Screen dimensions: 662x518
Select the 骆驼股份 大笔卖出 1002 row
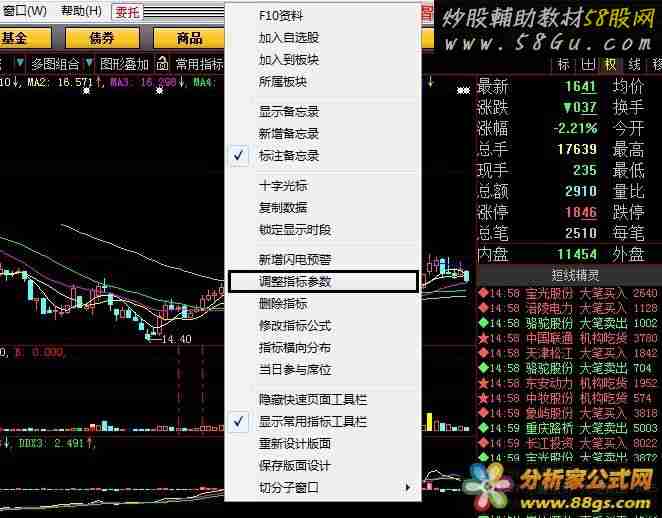tap(568, 323)
